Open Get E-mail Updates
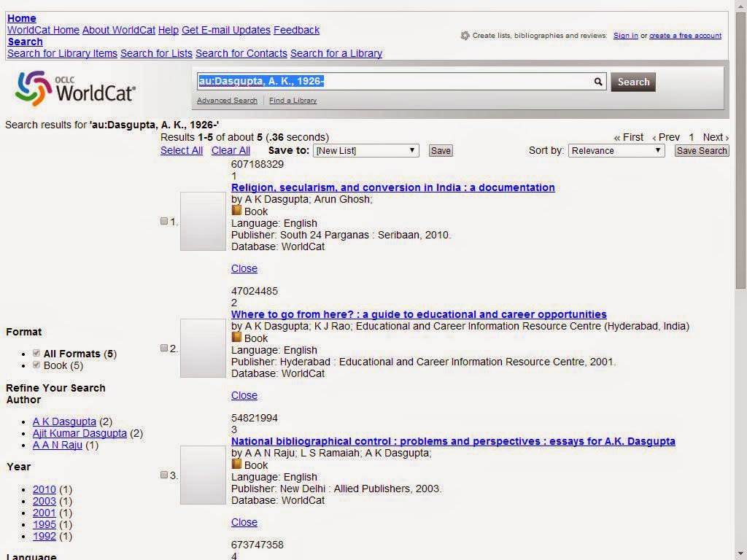The height and width of the screenshot is (560, 747). click(226, 30)
